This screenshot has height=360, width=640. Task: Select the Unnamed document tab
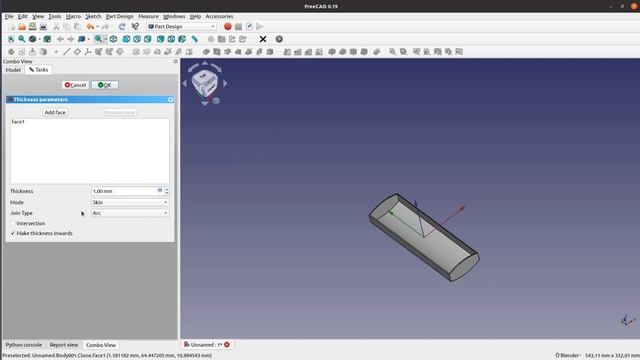(206, 345)
